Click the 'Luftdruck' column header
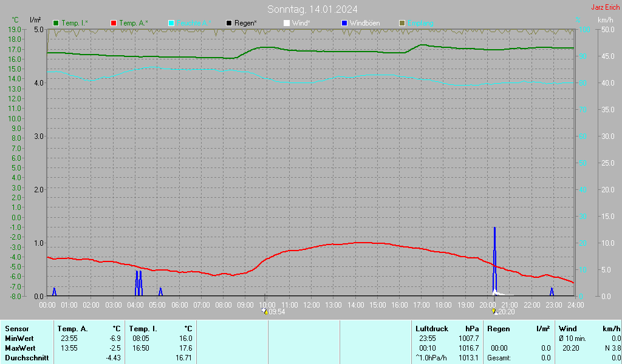 (432, 329)
